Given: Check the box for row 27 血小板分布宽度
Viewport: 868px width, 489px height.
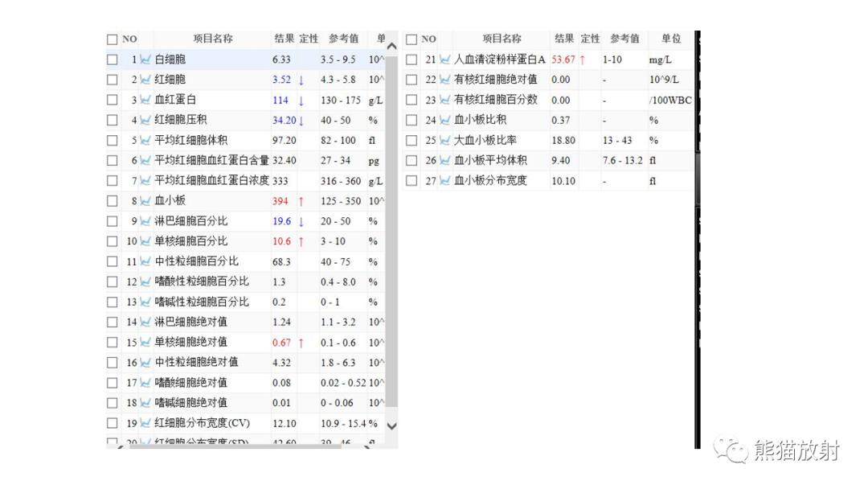Looking at the screenshot, I should point(411,180).
